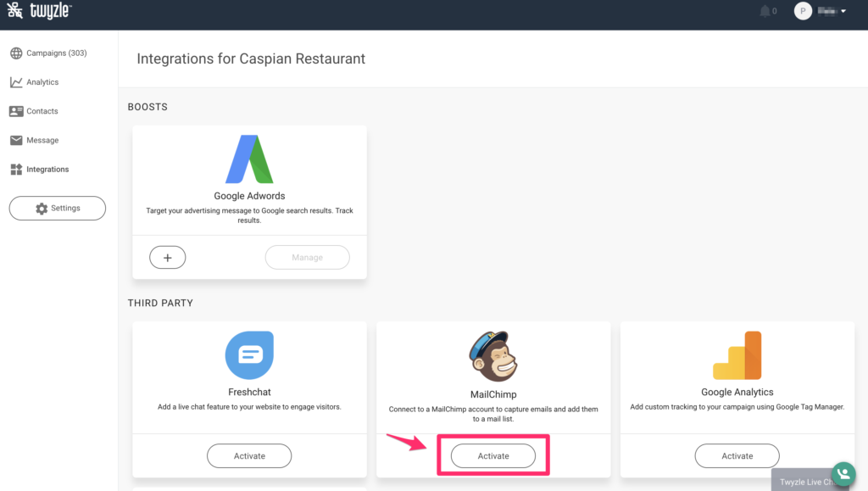Click the Google Adwords logo
868x491 pixels.
(249, 159)
